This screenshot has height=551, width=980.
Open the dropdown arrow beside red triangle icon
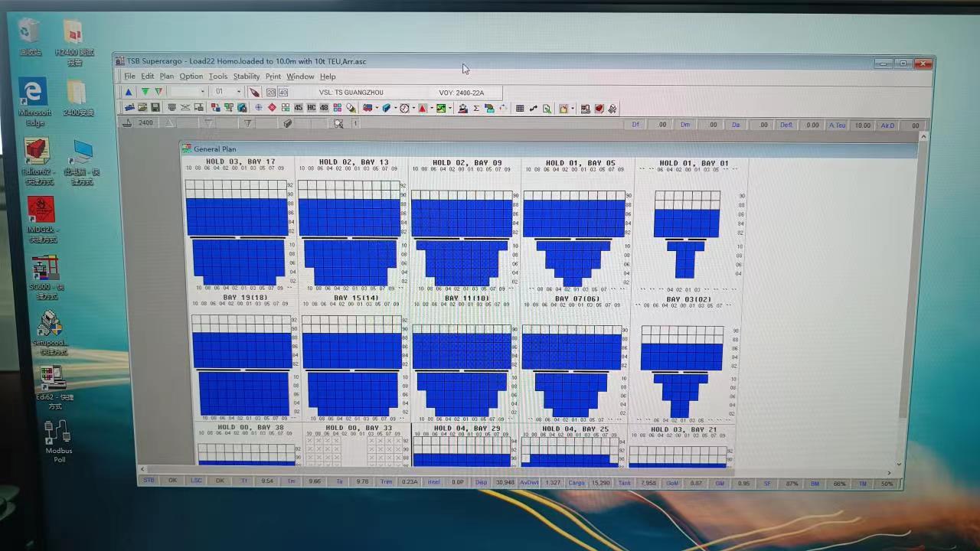click(x=432, y=109)
